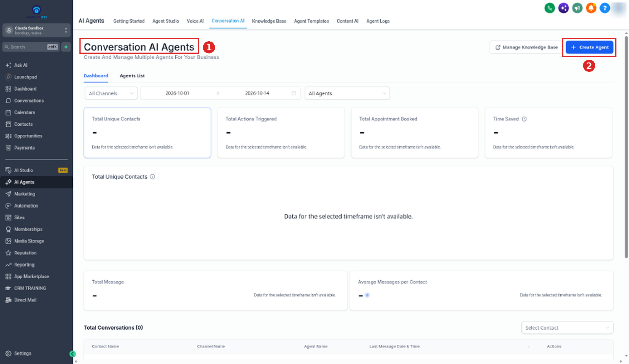Click the Manage Knowledge Base button
This screenshot has height=364, width=629.
[x=526, y=47]
